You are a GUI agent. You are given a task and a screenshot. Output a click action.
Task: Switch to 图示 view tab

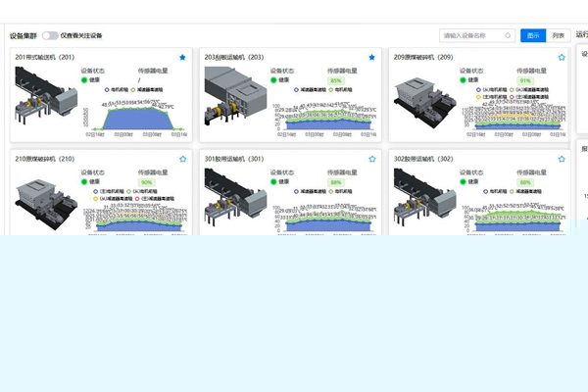[x=533, y=35]
